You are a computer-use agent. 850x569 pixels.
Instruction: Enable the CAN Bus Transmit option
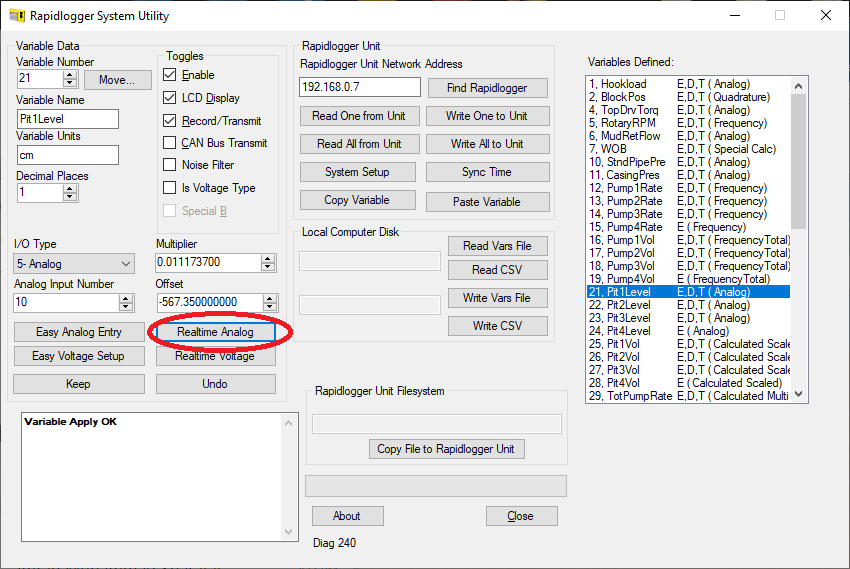pos(170,143)
